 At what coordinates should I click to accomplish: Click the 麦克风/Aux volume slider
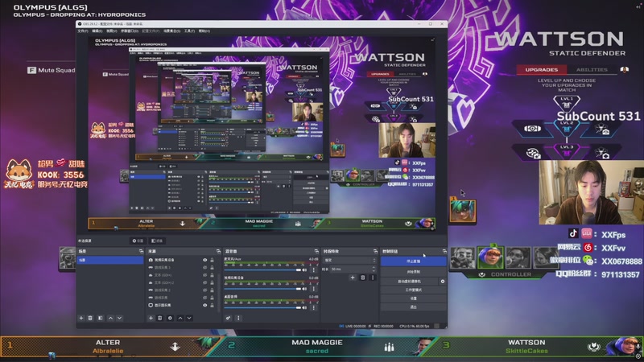[x=262, y=270]
